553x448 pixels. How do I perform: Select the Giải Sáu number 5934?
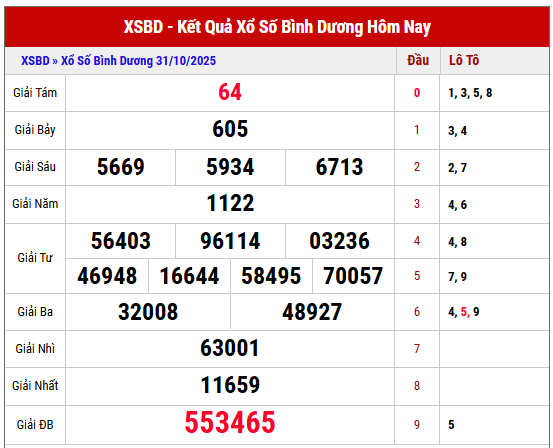(230, 167)
